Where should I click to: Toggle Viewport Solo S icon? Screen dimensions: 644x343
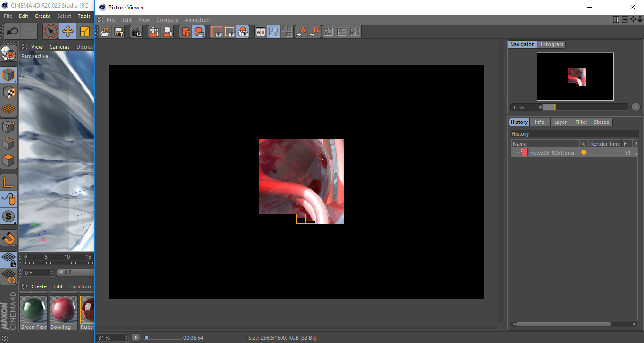[x=8, y=217]
